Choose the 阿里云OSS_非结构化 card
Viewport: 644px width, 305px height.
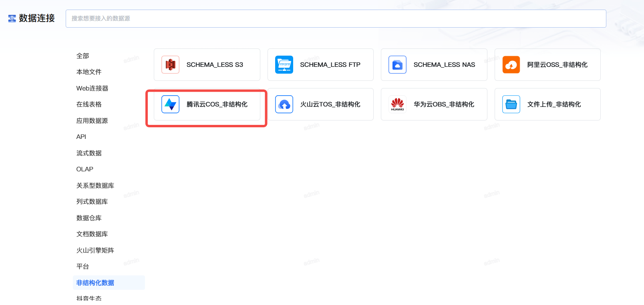[x=547, y=65]
